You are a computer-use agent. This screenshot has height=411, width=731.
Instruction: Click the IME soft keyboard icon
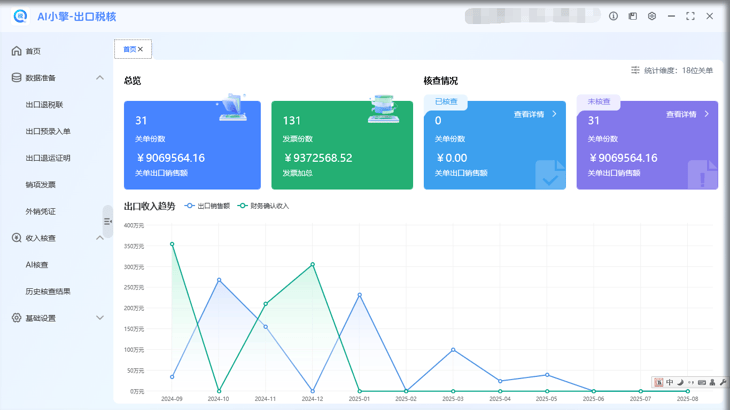click(x=701, y=382)
